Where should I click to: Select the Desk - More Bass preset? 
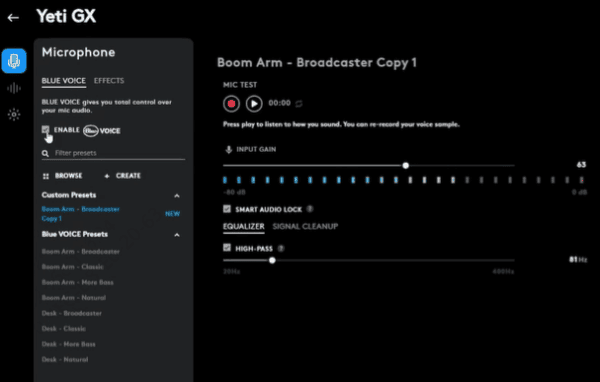68,344
